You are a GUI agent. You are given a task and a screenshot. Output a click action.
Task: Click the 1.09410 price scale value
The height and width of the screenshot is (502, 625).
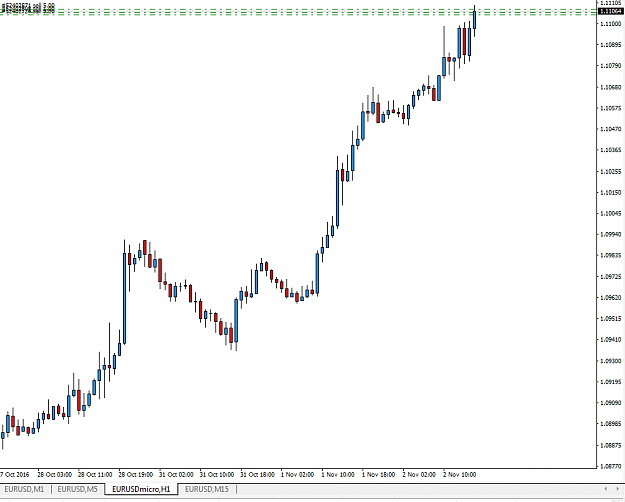coord(611,340)
